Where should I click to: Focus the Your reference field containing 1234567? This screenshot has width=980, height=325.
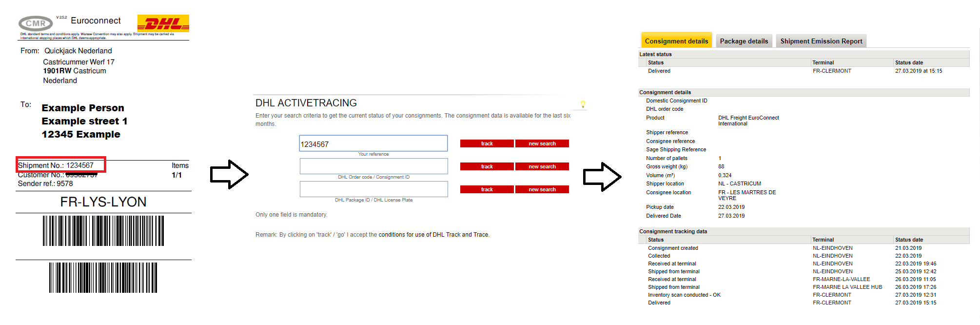click(x=373, y=144)
